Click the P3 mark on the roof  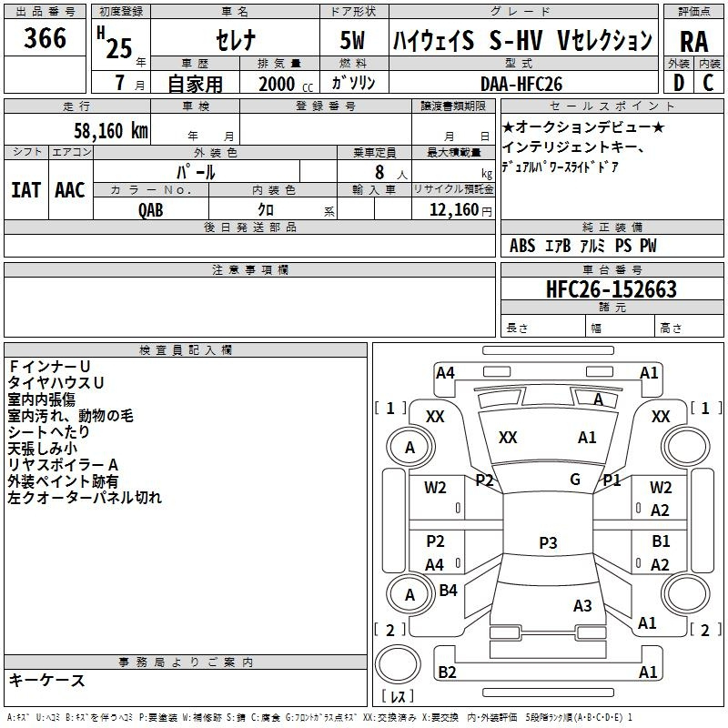pyautogui.click(x=548, y=542)
